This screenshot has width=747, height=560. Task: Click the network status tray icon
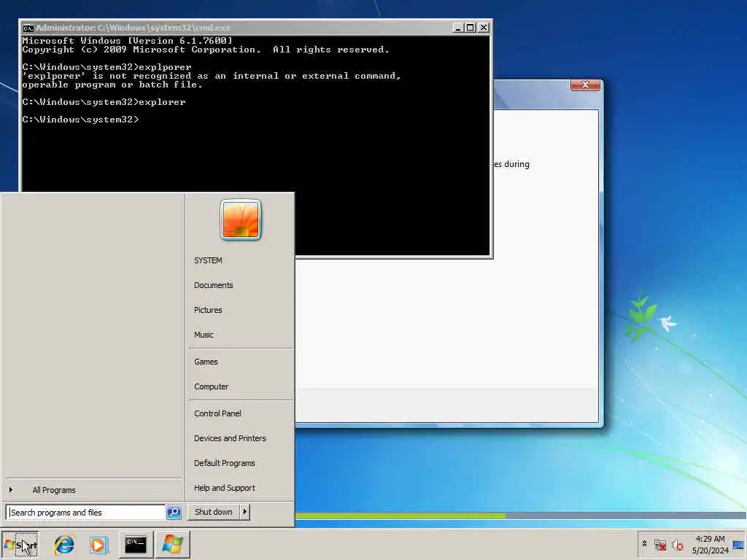tap(659, 544)
